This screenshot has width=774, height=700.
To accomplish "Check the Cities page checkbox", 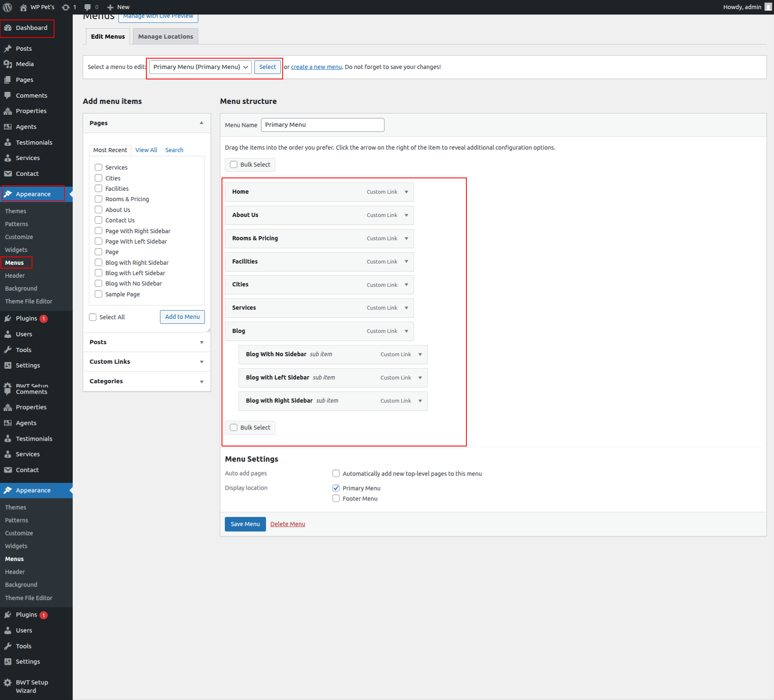I will [99, 178].
